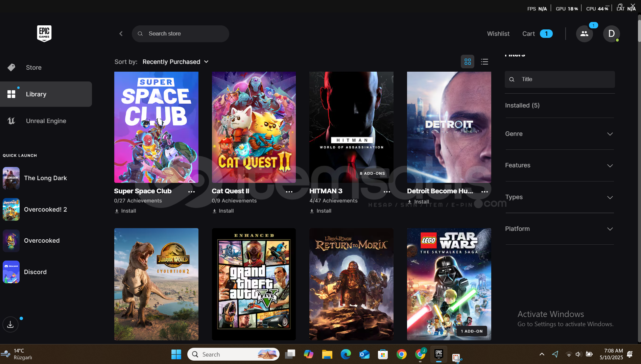Click the Super Space Club title text
This screenshot has width=641, height=364.
point(143,191)
